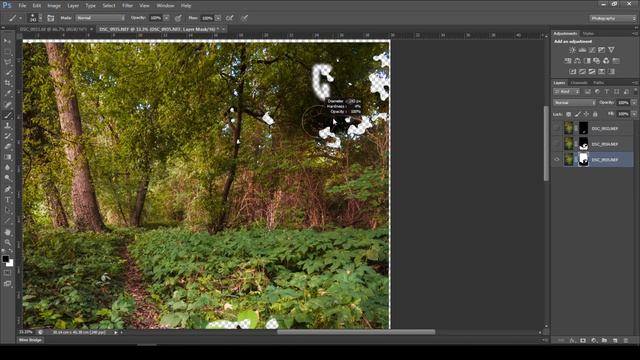Switch to the Styles panel tab
Screen dimensions: 640x360
588,33
